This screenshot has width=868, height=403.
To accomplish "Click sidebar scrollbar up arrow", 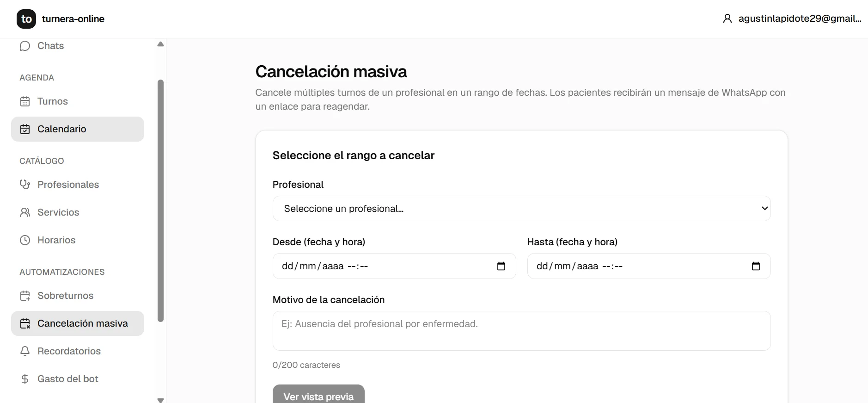I will point(160,44).
